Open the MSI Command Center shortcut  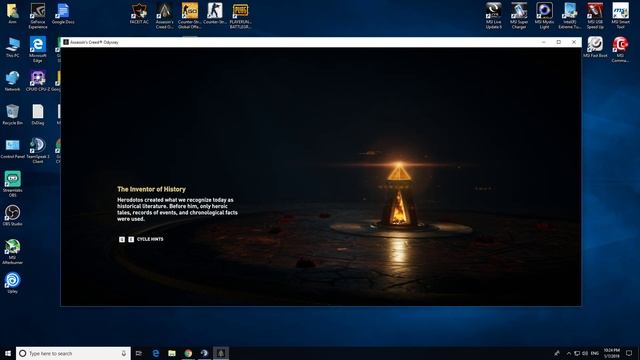pos(620,50)
